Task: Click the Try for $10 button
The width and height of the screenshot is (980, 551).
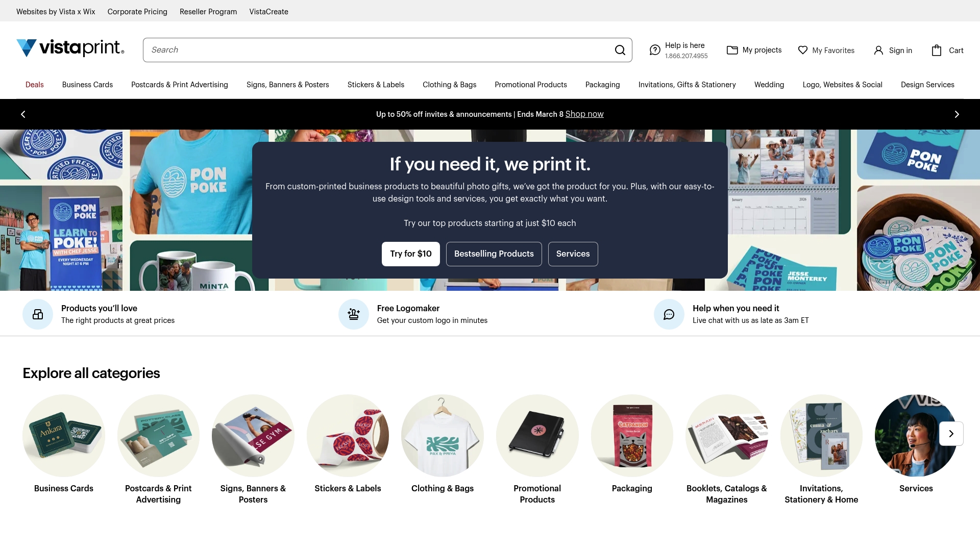Action: click(411, 254)
